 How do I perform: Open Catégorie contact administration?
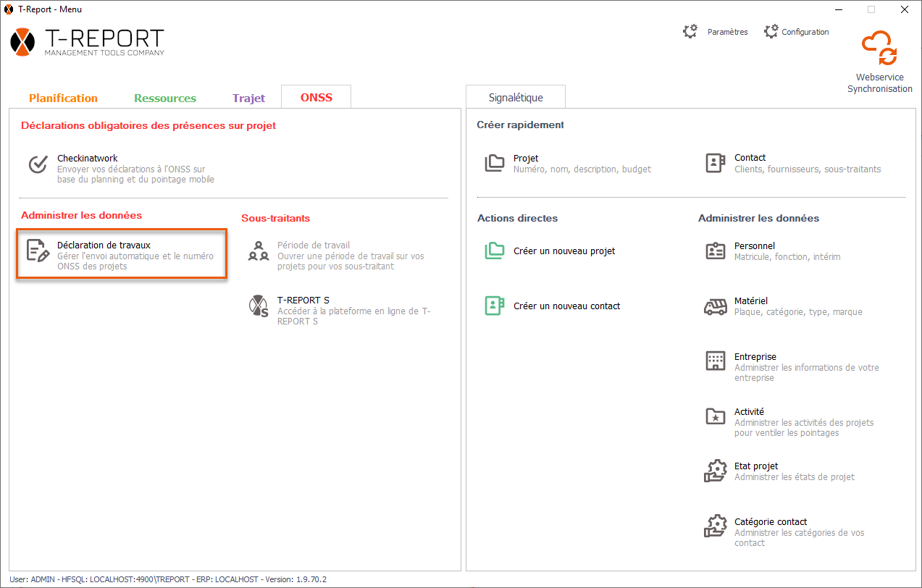[770, 522]
